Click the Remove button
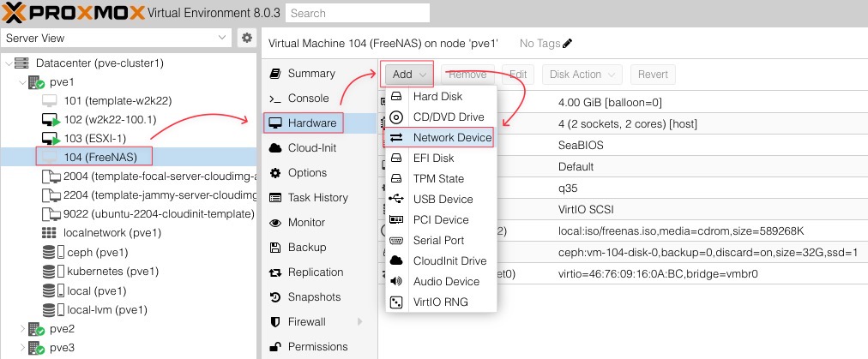Image resolution: width=868 pixels, height=359 pixels. (467, 75)
